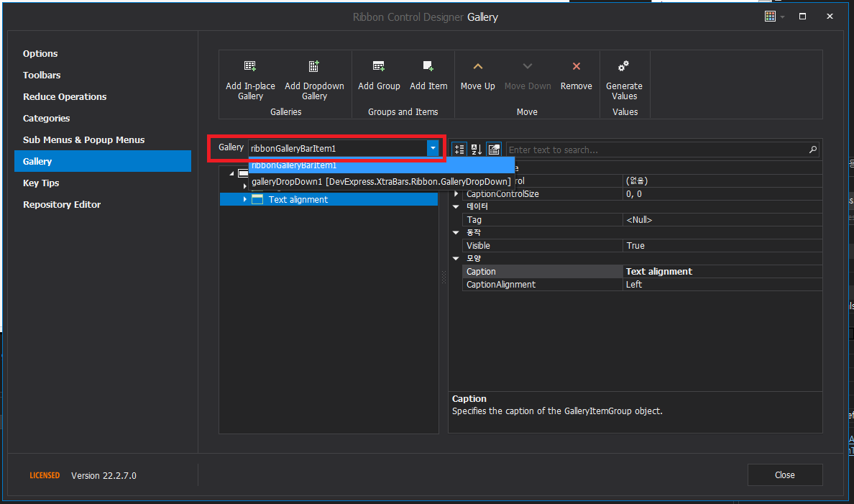Switch to the Categories page
The width and height of the screenshot is (854, 504).
point(46,118)
